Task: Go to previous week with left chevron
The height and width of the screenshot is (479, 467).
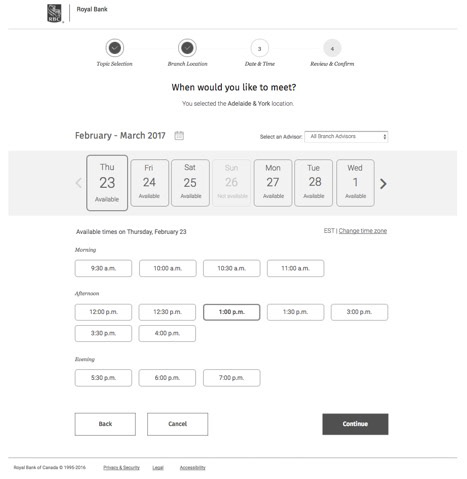Action: [79, 183]
